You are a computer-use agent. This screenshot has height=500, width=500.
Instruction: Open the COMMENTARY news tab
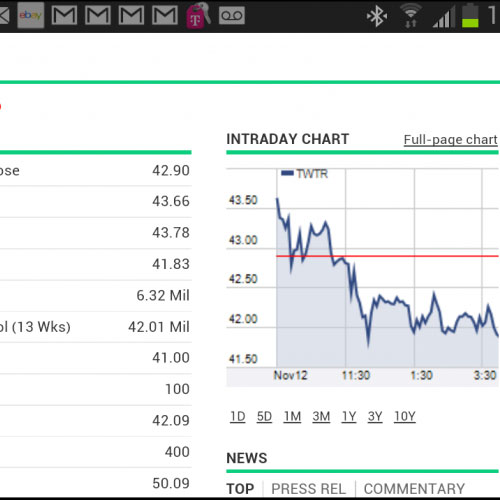[414, 489]
